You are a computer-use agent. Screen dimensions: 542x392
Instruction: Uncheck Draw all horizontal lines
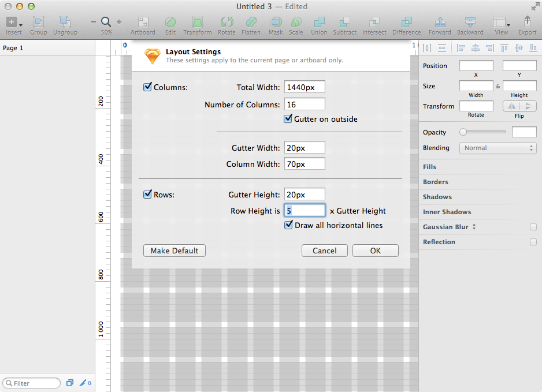(288, 225)
